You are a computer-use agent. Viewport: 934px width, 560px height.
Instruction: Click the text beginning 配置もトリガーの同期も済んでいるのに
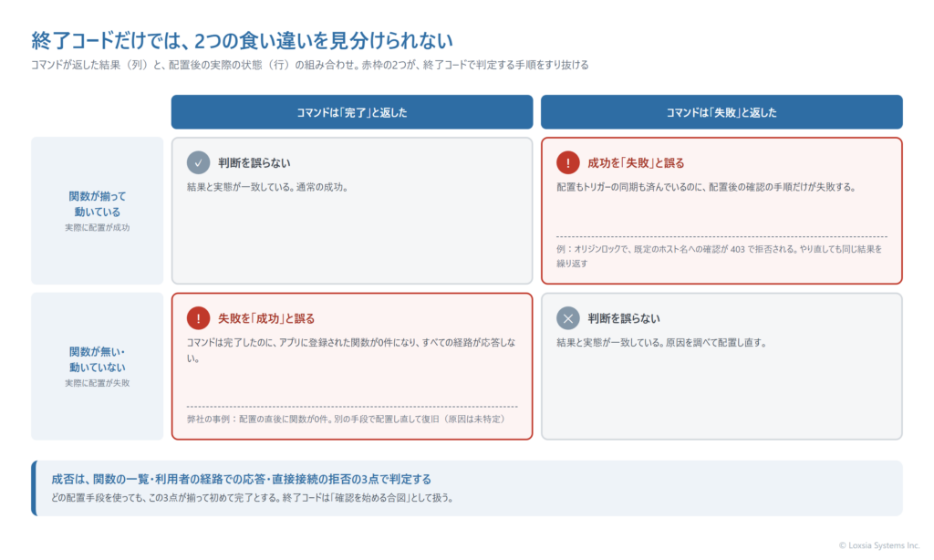click(x=706, y=187)
